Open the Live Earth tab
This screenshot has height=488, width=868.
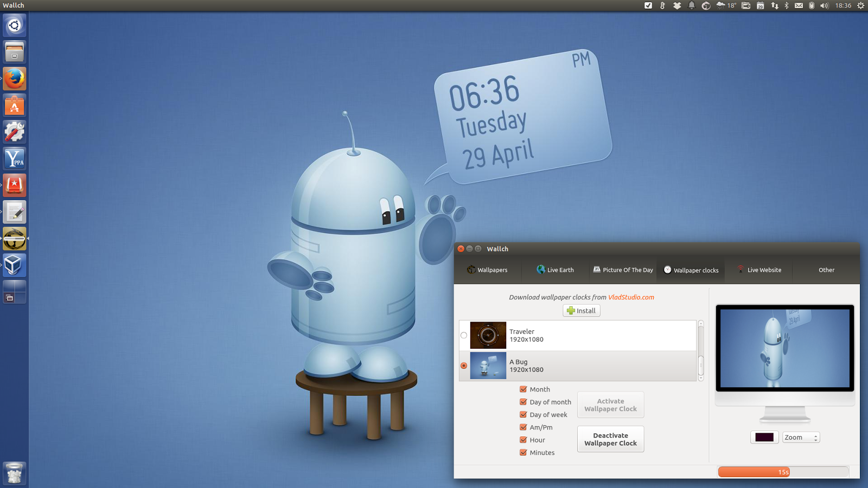click(x=556, y=269)
